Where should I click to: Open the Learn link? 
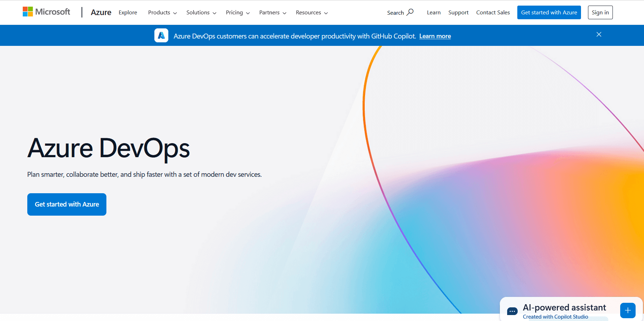tap(434, 12)
